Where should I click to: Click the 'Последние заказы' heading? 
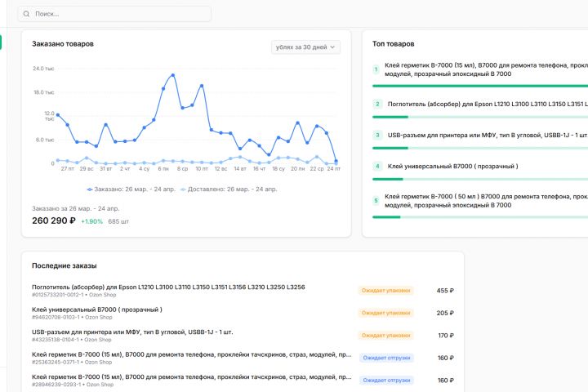tap(65, 265)
